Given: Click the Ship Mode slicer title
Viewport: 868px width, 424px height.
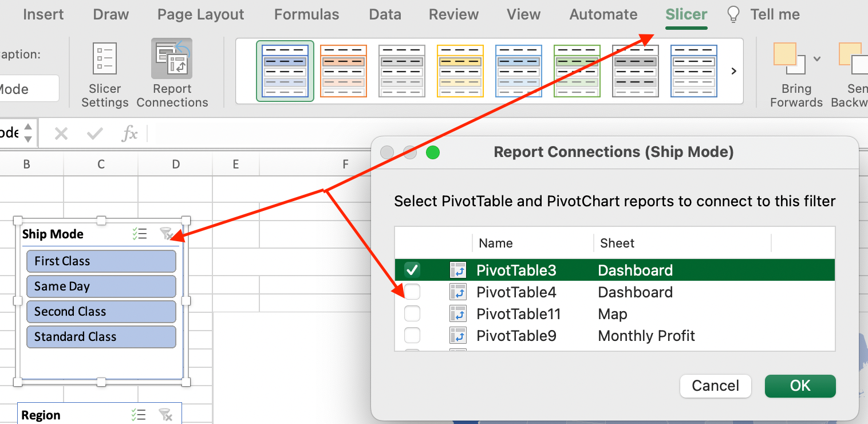Looking at the screenshot, I should coord(53,234).
